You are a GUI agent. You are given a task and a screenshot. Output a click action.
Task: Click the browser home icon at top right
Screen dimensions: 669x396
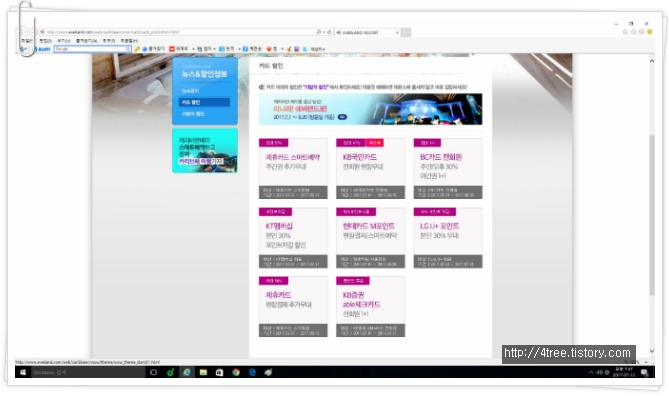pos(625,32)
